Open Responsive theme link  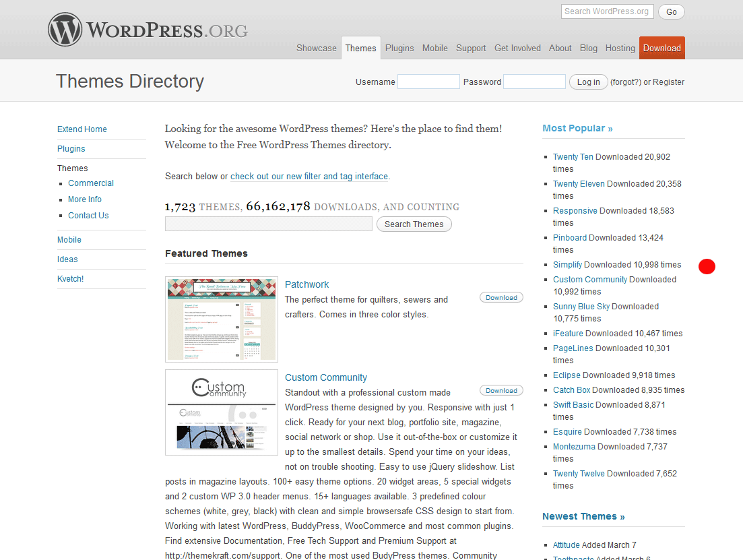[x=575, y=210]
